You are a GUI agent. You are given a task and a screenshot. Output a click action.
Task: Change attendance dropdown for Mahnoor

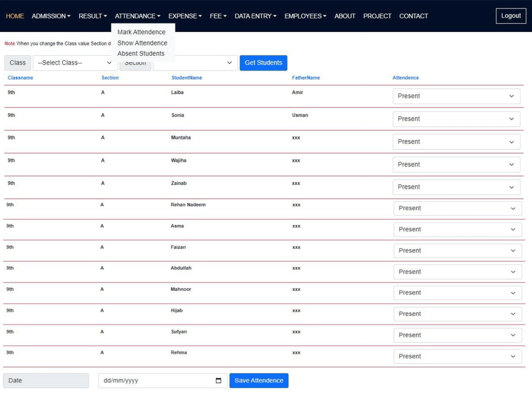(x=458, y=293)
